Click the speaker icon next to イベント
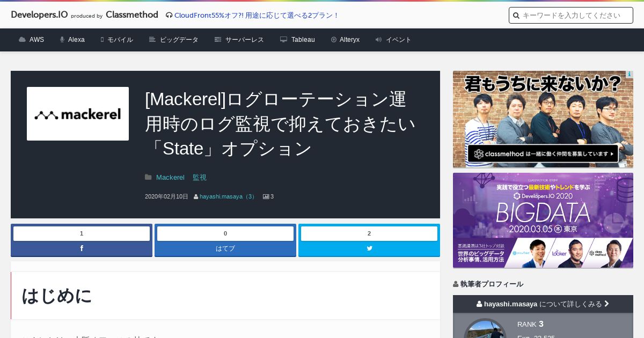 point(378,40)
